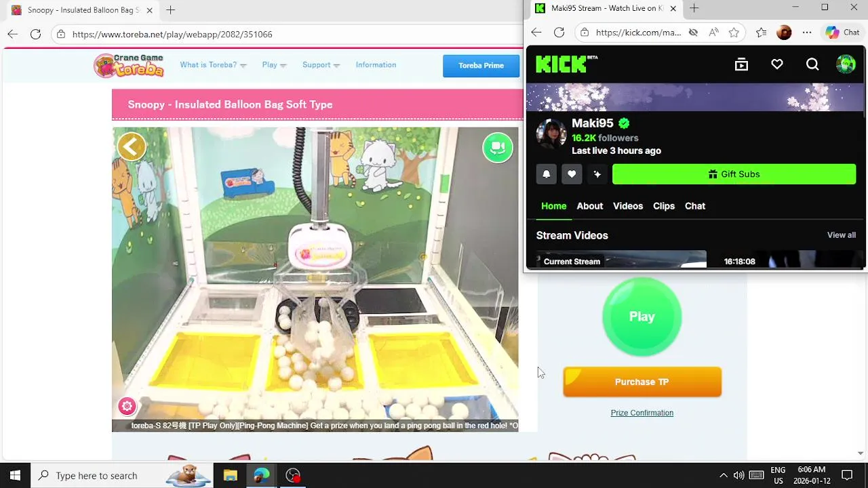Open Kick search magnifier icon
The image size is (868, 488).
(812, 64)
